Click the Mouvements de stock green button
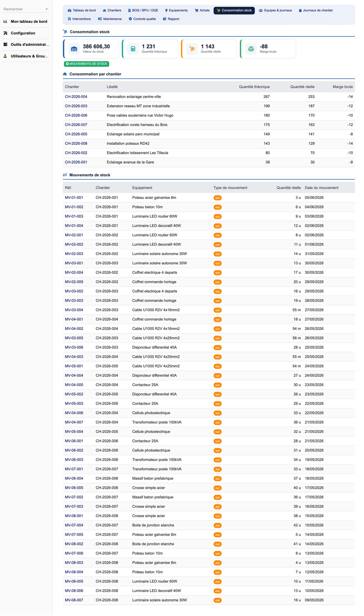This screenshot has height=616, width=364. point(86,64)
